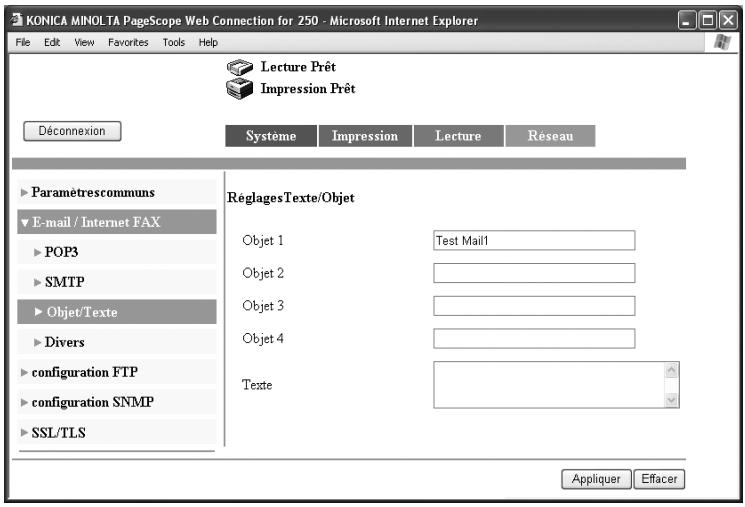Click the Texte label

pos(257,384)
